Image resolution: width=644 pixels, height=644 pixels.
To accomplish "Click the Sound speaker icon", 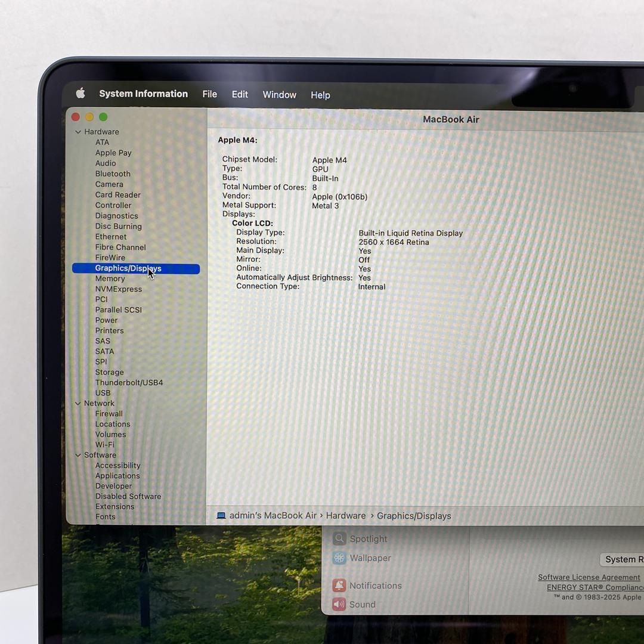I will pos(339,604).
